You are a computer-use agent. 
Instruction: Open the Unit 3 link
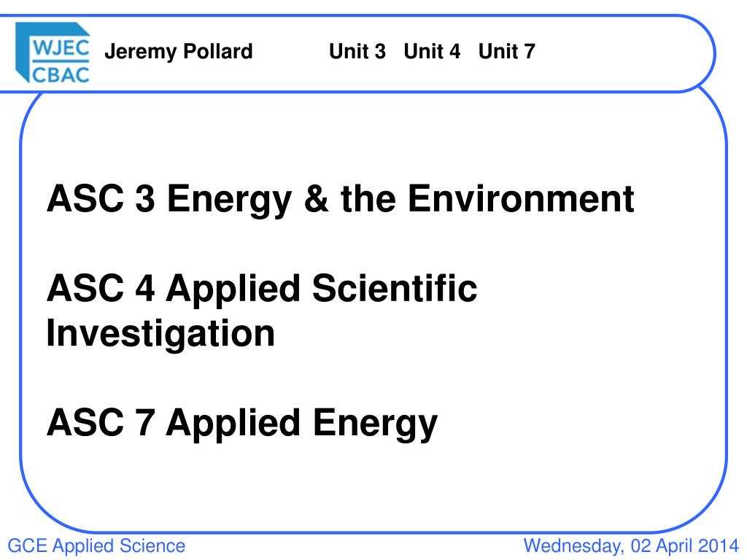(357, 52)
